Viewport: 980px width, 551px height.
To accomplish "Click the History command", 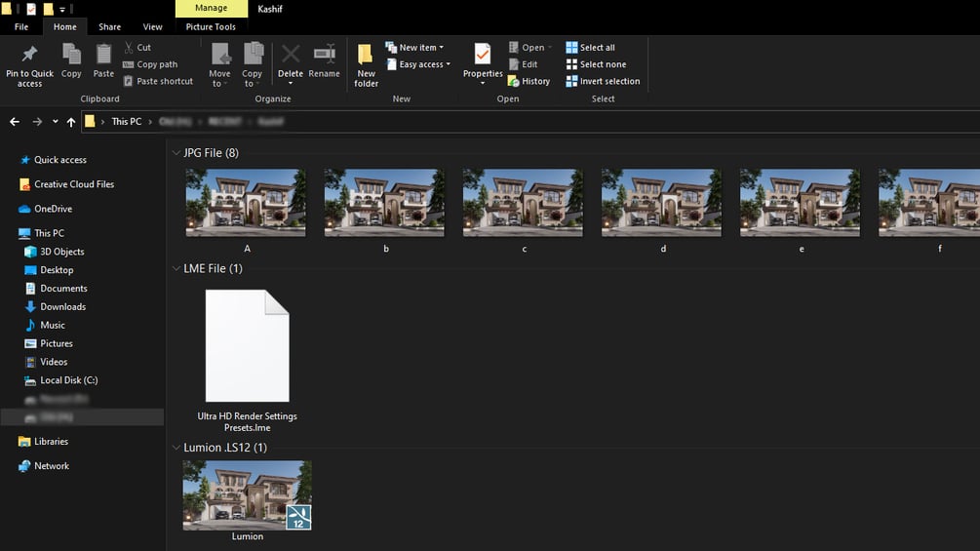I will [529, 81].
